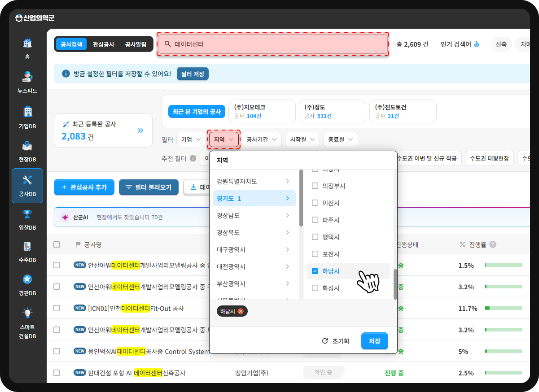Expand 대구광역시 region
539x392 pixels.
(x=254, y=249)
